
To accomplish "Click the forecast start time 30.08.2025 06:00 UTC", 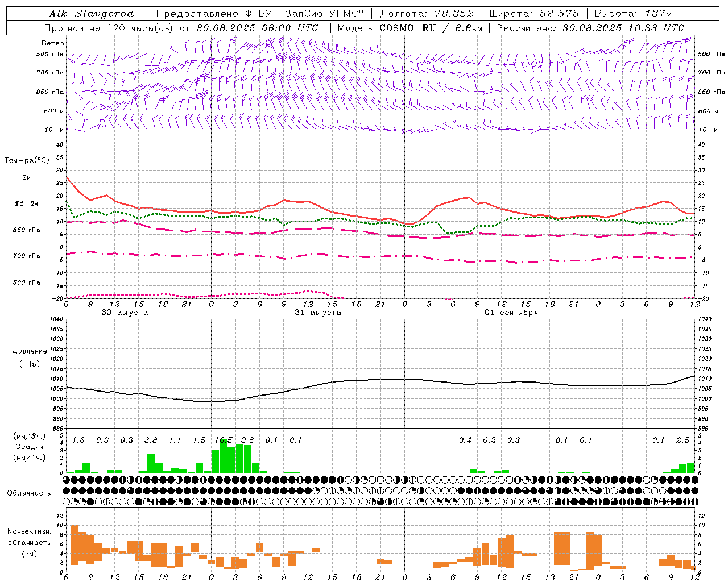I will [x=257, y=28].
